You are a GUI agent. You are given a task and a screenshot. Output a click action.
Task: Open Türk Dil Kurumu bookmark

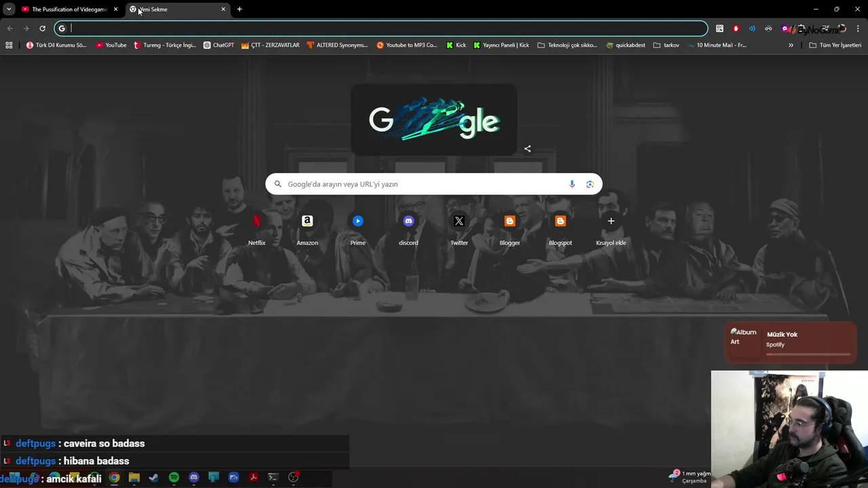coord(56,45)
